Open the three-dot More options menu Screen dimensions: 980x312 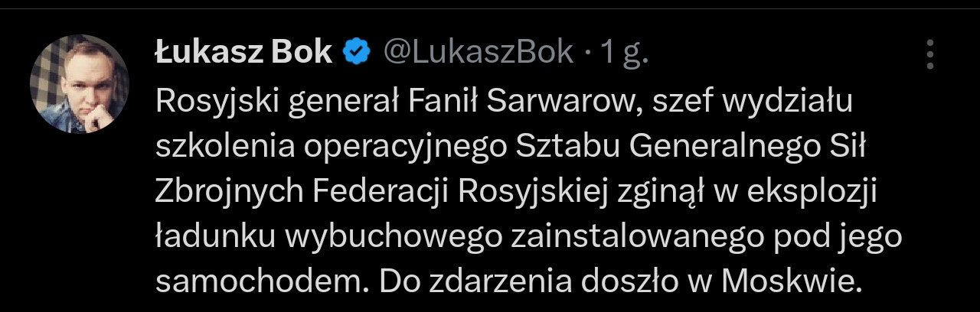tap(930, 54)
